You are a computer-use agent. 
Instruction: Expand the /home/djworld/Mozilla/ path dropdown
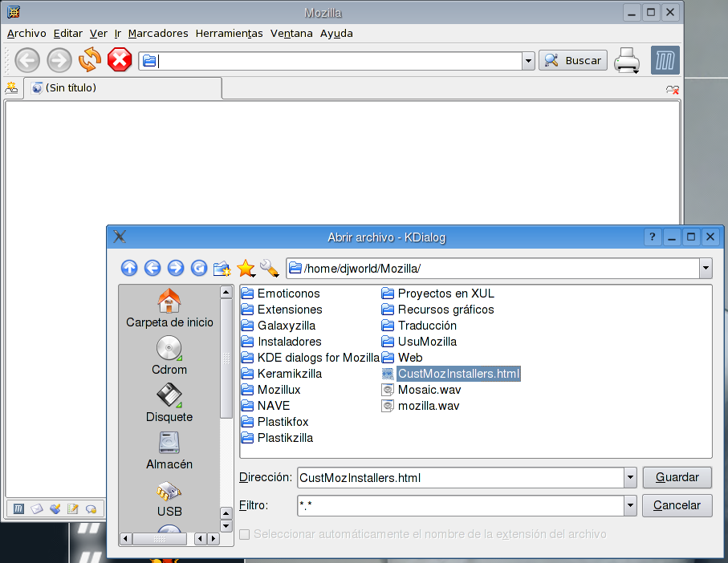pyautogui.click(x=706, y=268)
